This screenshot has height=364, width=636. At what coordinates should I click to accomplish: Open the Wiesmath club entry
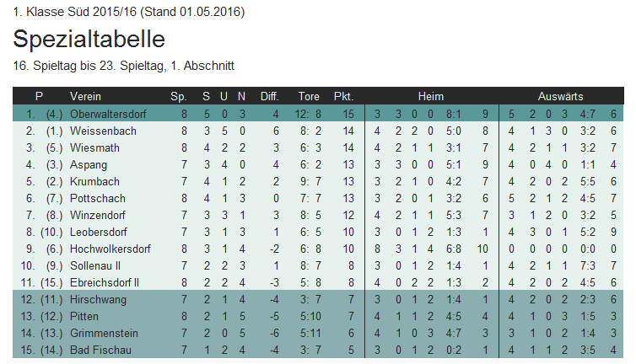pyautogui.click(x=94, y=147)
